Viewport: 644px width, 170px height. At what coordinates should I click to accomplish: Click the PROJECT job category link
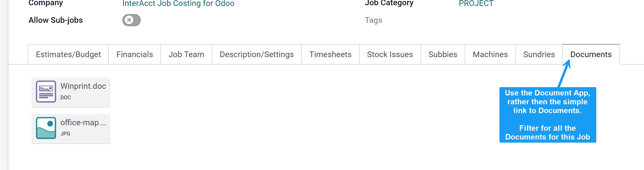[x=476, y=4]
